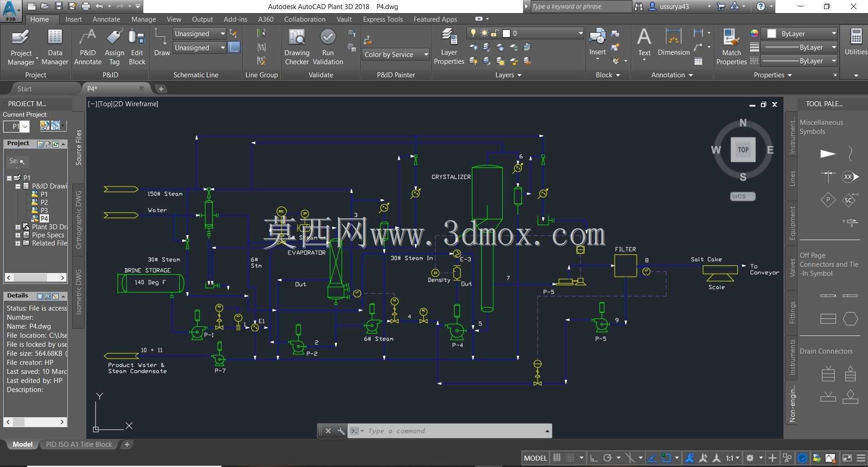The height and width of the screenshot is (467, 868).
Task: Click the customization menu in status bar
Action: pyautogui.click(x=861, y=458)
